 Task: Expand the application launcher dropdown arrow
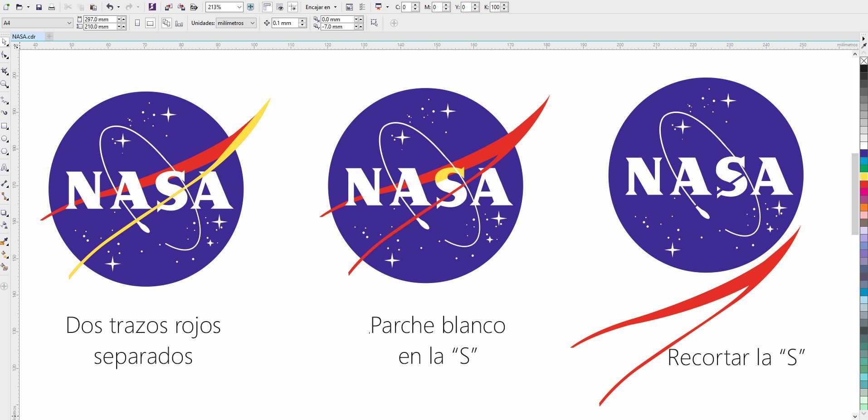[x=387, y=7]
